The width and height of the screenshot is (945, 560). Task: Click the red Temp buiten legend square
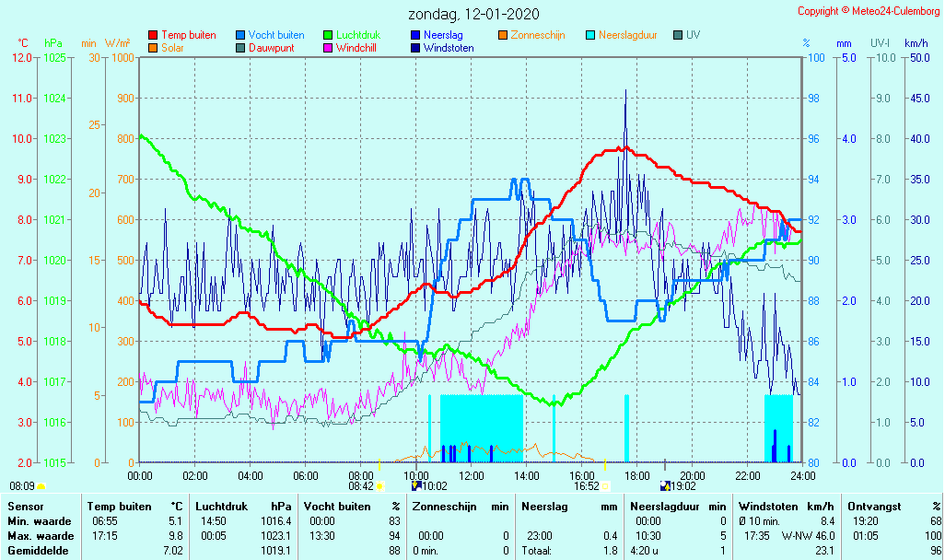click(x=153, y=35)
